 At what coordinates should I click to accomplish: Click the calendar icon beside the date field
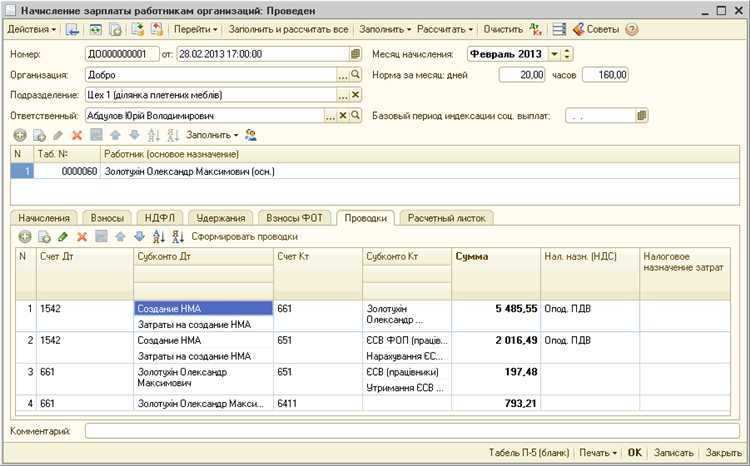tap(356, 54)
